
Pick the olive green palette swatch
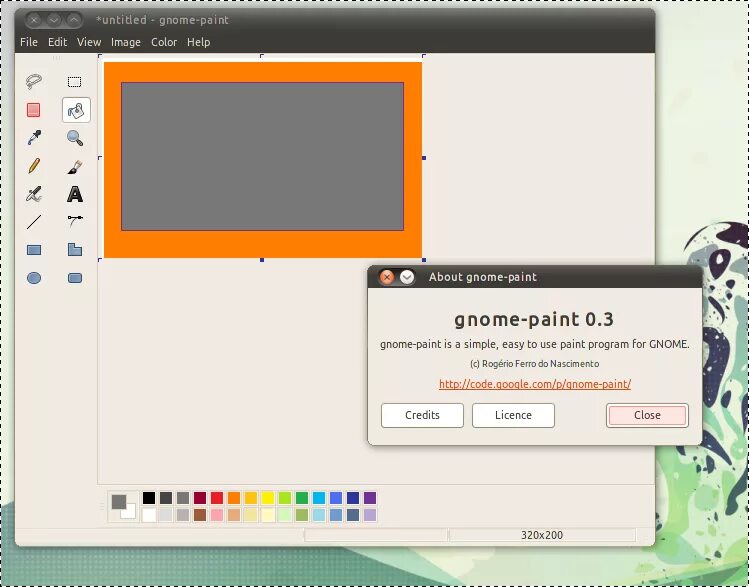302,515
